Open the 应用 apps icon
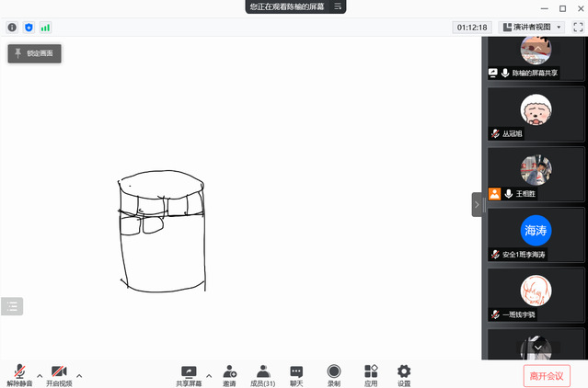 click(371, 372)
